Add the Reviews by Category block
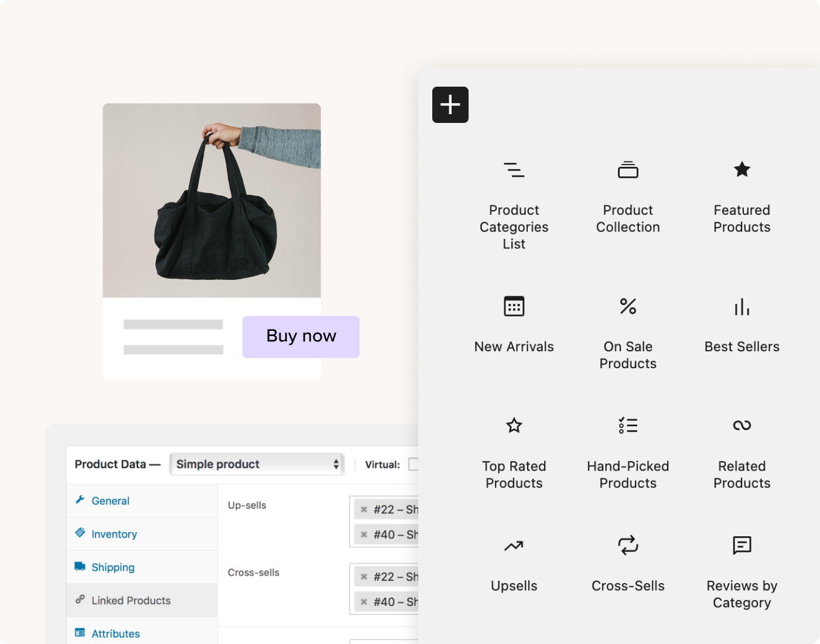Image resolution: width=820 pixels, height=644 pixels. pyautogui.click(x=742, y=546)
